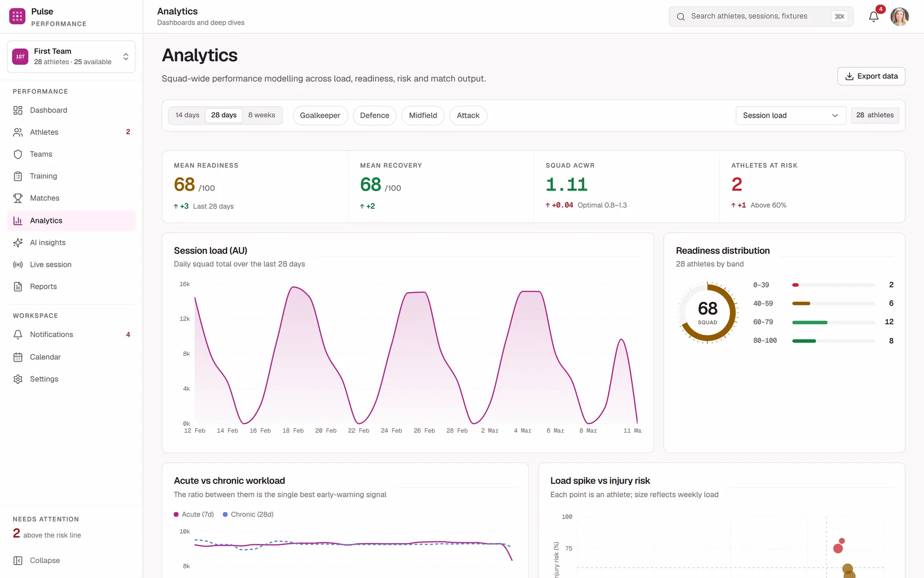This screenshot has height=578, width=924.
Task: Open the Training menu item
Action: point(71,176)
